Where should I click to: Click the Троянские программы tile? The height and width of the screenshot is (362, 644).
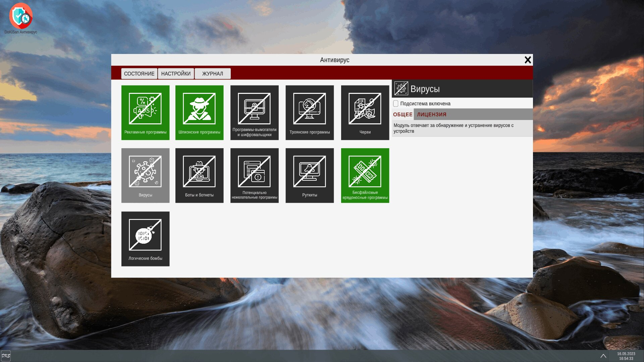(309, 112)
